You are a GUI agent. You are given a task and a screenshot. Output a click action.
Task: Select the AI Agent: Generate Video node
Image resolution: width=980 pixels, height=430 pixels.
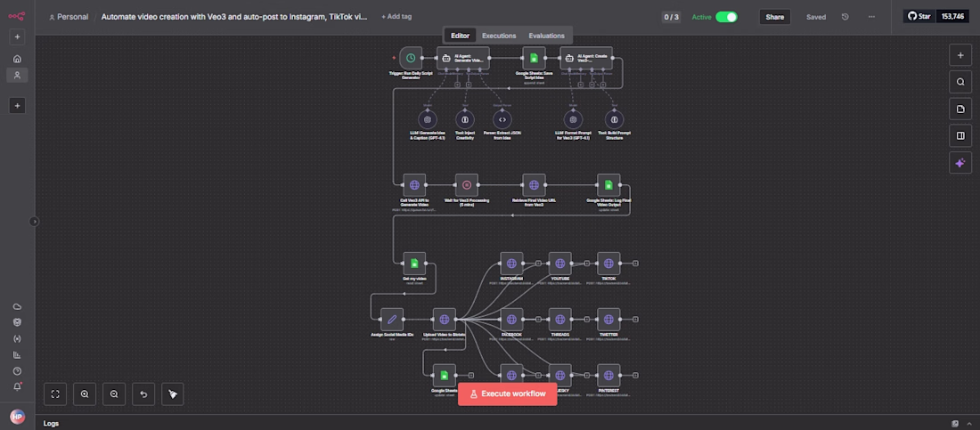click(462, 58)
